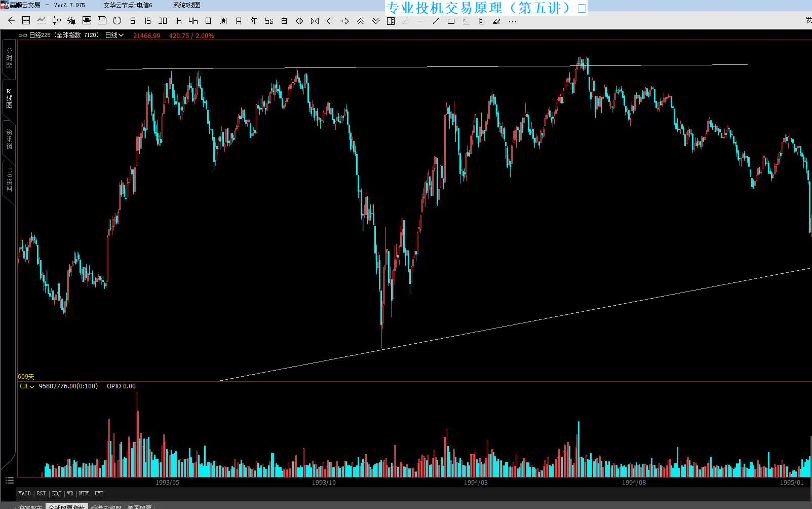Viewport: 812px width, 509px height.
Task: Select the 1h period button
Action: click(178, 21)
